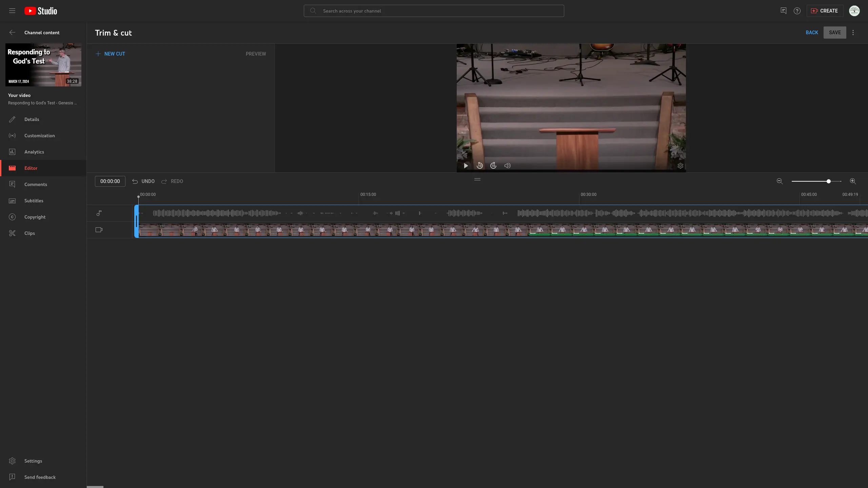Zoom in the timeline

(x=853, y=181)
